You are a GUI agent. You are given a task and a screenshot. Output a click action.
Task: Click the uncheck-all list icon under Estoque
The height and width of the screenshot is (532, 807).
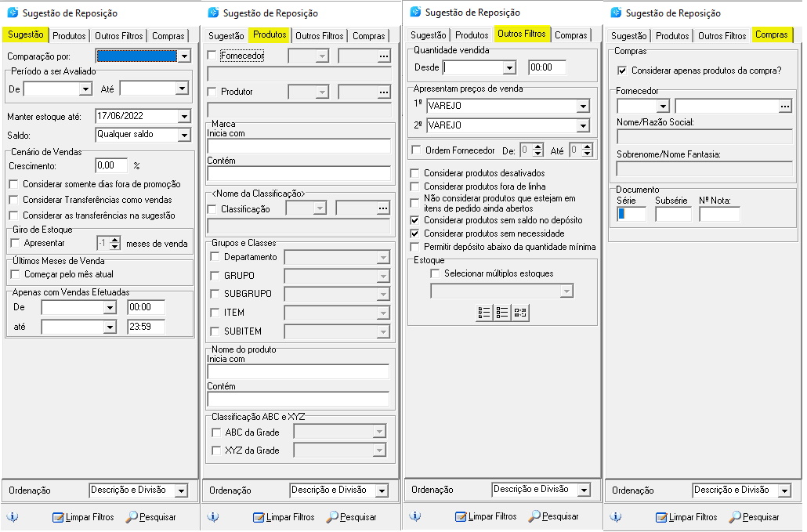tap(502, 313)
